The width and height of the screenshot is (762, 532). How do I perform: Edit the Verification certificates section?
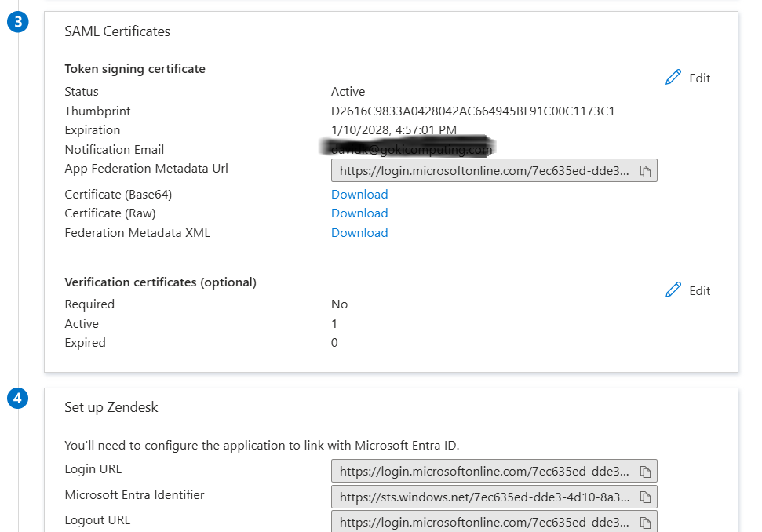tap(687, 290)
